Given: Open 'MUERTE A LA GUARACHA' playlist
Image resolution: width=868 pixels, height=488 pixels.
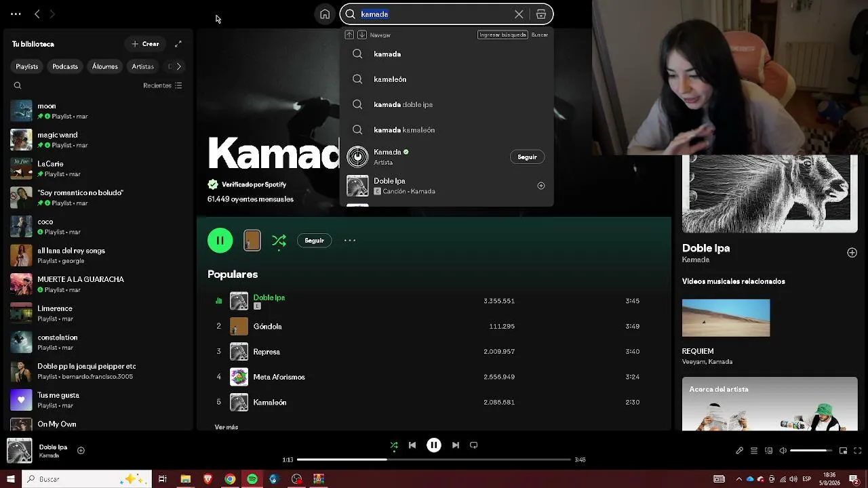Looking at the screenshot, I should pos(98,284).
